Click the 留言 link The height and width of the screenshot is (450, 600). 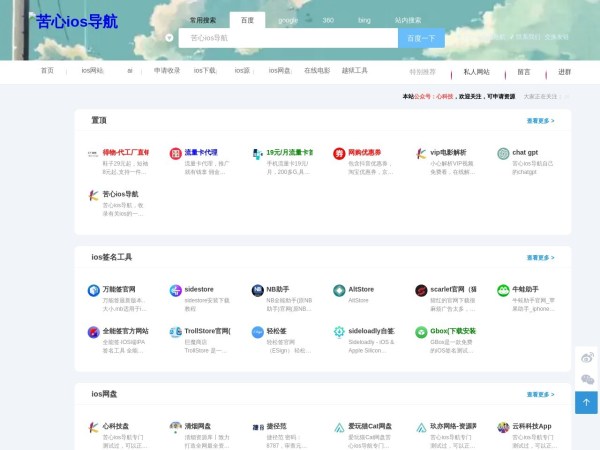(x=524, y=72)
